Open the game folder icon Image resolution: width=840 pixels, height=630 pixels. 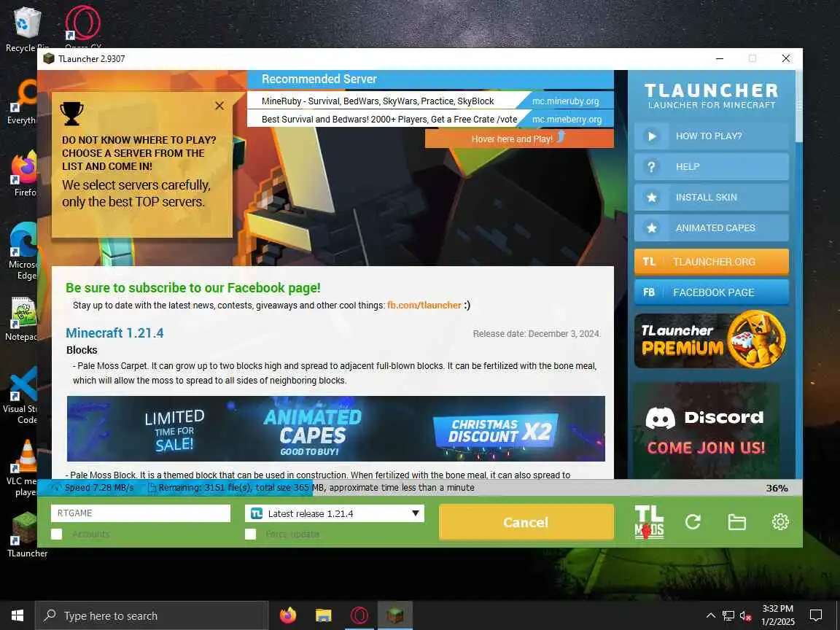coord(736,522)
